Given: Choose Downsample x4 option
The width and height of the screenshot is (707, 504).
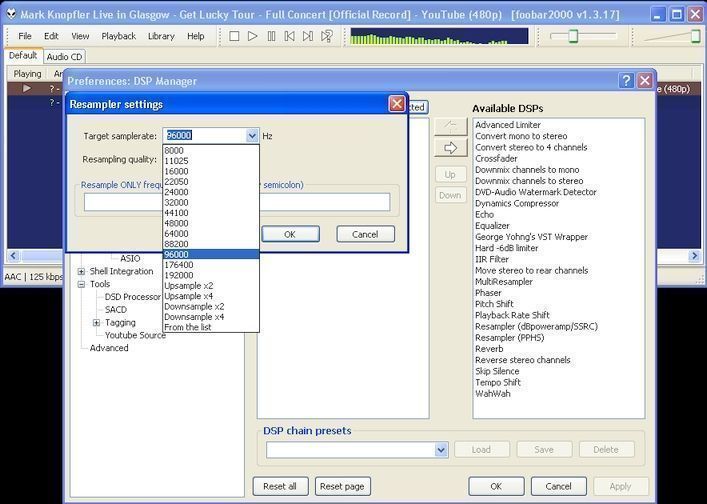Looking at the screenshot, I should click(211, 317).
